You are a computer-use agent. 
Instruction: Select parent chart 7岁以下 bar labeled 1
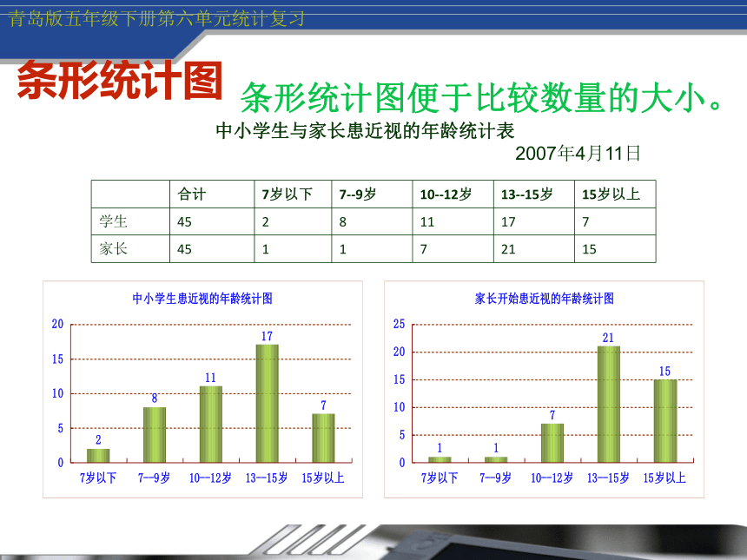(x=440, y=459)
